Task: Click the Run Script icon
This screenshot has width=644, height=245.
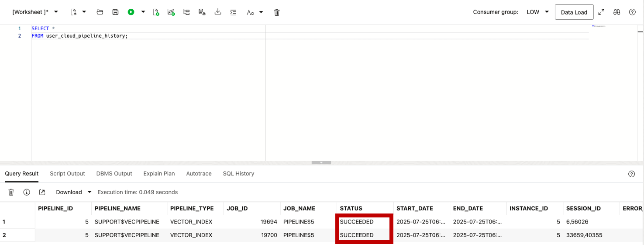Action: (x=156, y=12)
